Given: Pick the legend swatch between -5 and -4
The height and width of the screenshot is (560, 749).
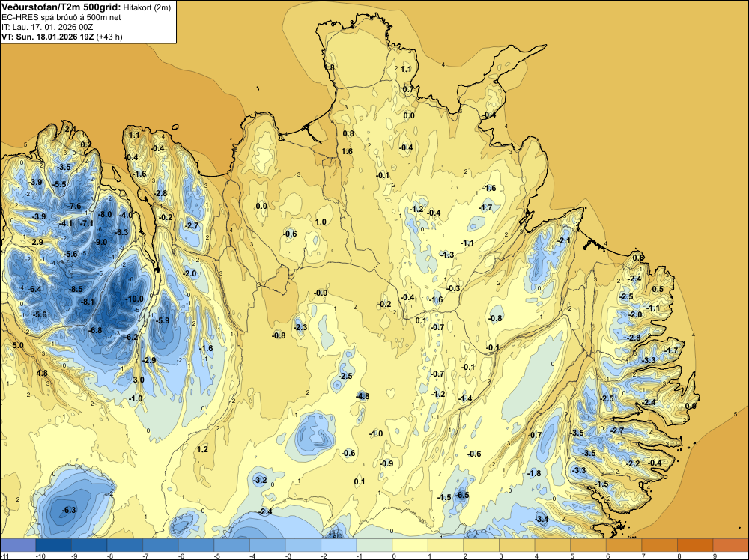Looking at the screenshot, I should pyautogui.click(x=231, y=545).
